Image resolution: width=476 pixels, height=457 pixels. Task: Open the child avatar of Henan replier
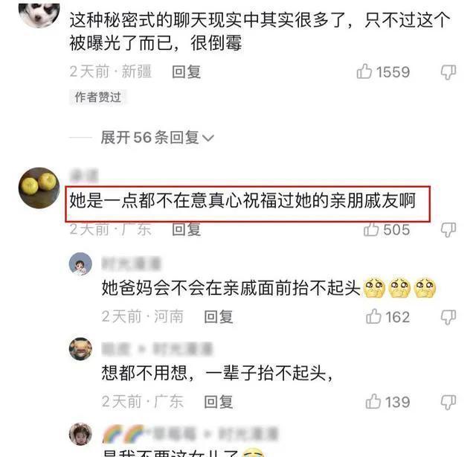pos(80,263)
